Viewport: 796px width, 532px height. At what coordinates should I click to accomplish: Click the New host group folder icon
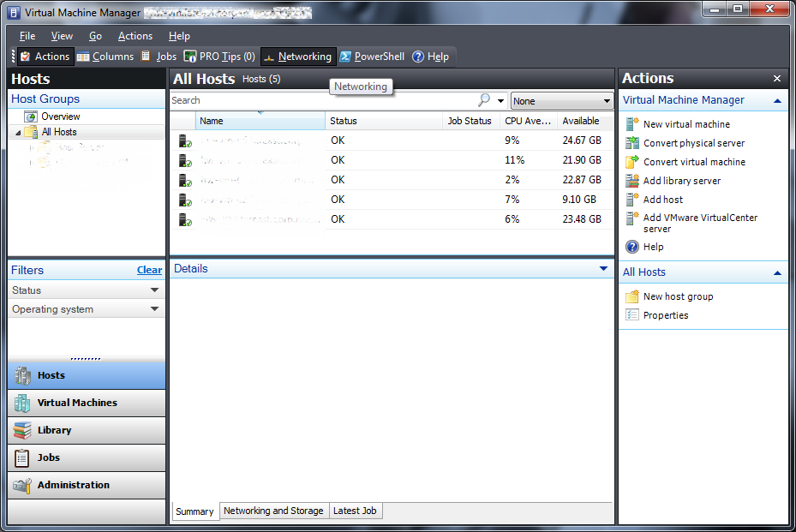[632, 296]
